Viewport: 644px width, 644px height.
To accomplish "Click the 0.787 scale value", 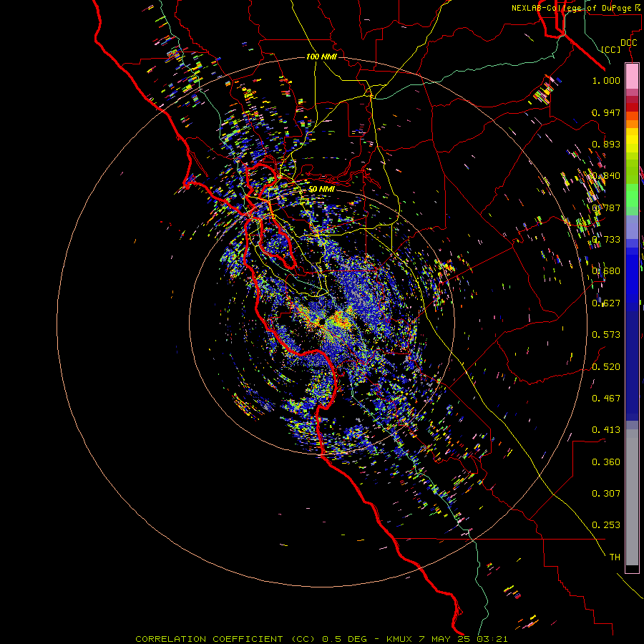I will [606, 208].
